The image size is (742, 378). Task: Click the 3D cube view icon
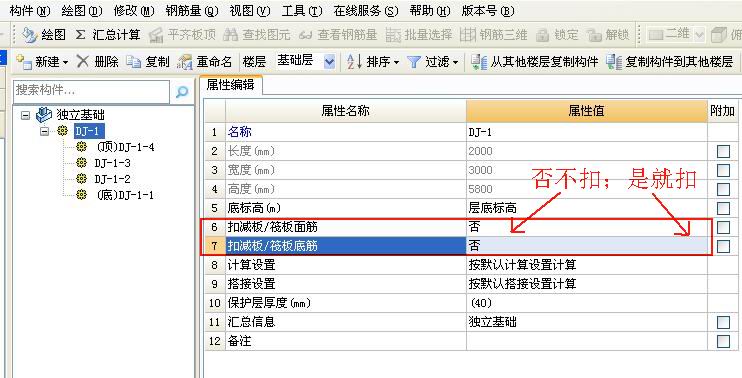click(719, 35)
